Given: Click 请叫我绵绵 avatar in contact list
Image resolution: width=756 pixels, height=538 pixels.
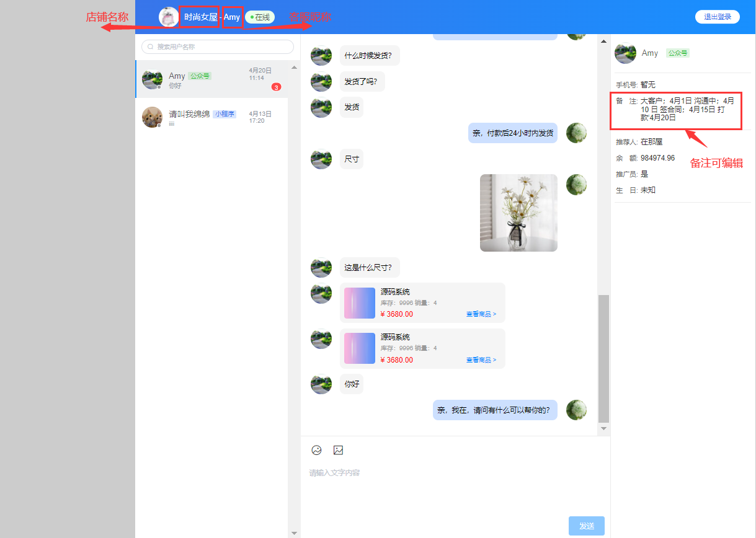Looking at the screenshot, I should (152, 117).
